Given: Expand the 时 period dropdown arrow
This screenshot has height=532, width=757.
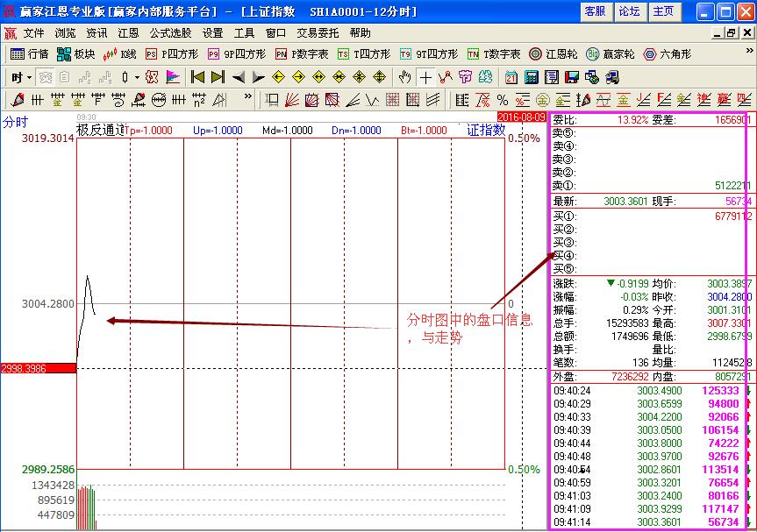Looking at the screenshot, I should click(27, 77).
